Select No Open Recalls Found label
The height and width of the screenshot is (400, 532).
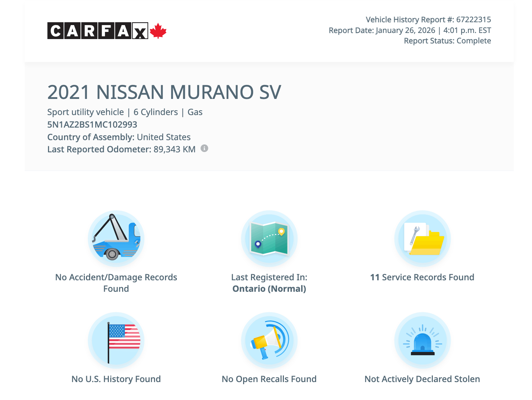point(269,379)
